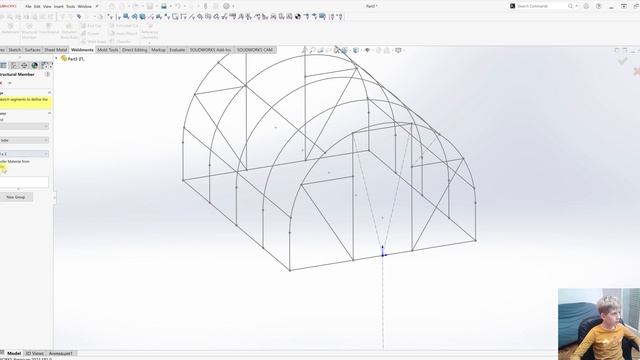The height and width of the screenshot is (360, 640).
Task: Switch to the DisplayManager tab
Action: (x=34, y=65)
